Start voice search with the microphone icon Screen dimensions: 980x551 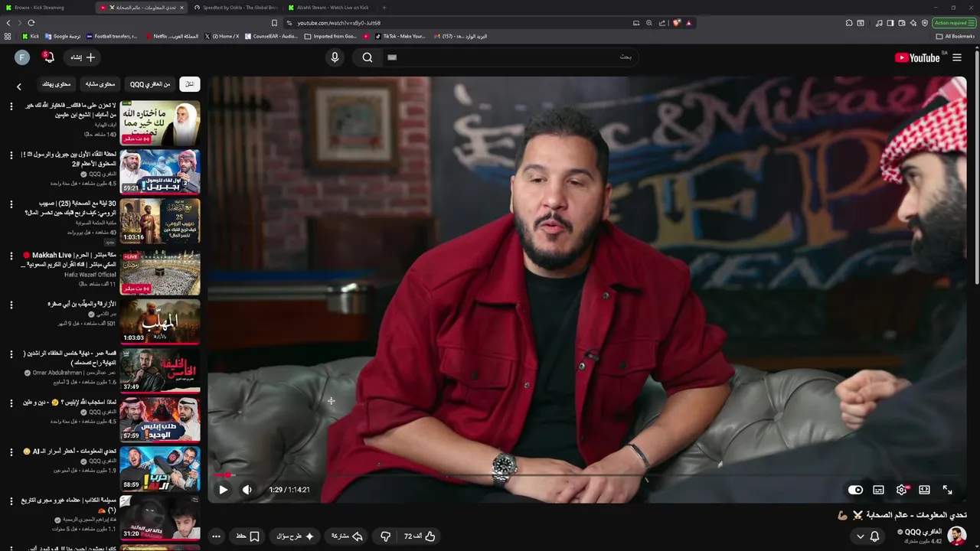335,57
